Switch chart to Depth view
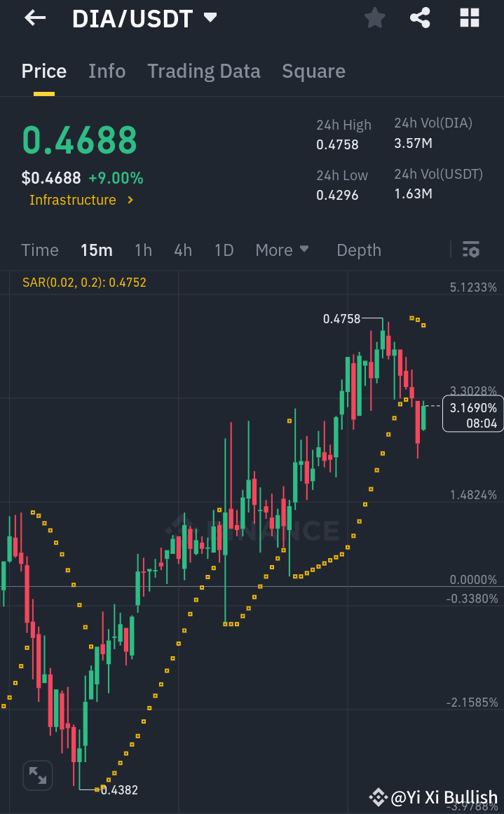The width and height of the screenshot is (504, 814). click(x=358, y=250)
